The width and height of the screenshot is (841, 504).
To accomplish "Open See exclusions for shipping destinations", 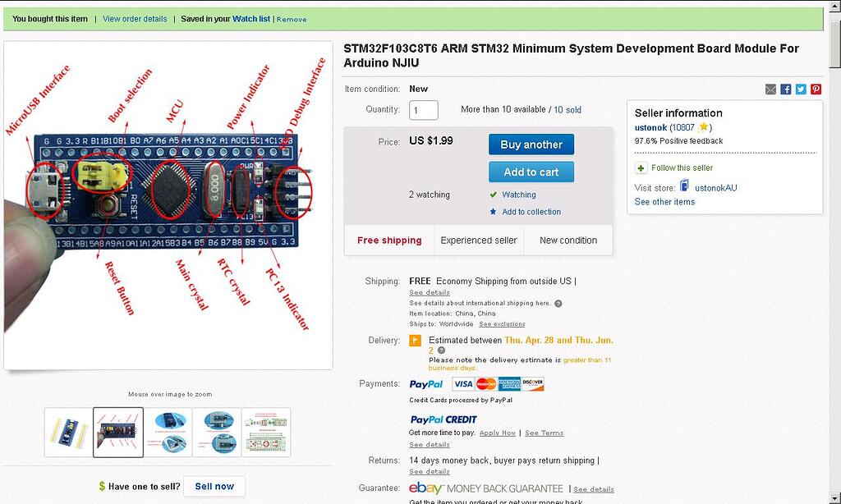I will 502,324.
